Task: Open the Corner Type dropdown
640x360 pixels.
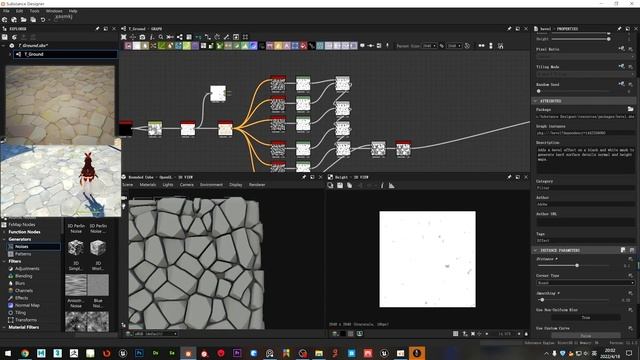Action: 585,282
